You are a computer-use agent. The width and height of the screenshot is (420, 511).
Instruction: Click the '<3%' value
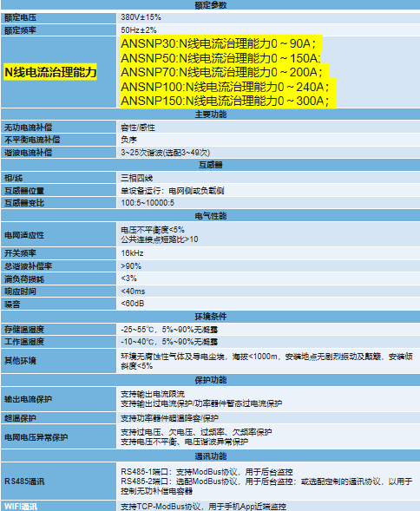pos(128,278)
